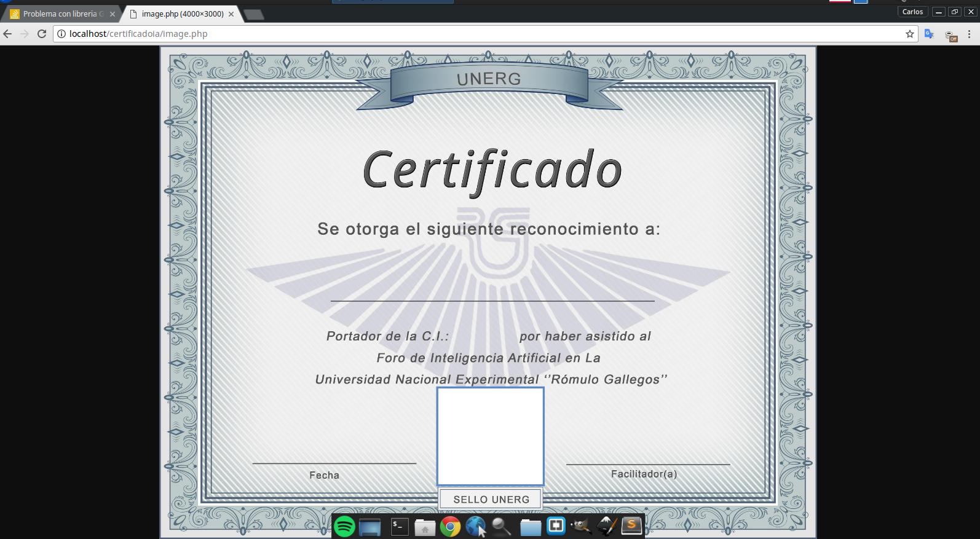Open the home folder in the dock

(x=424, y=527)
